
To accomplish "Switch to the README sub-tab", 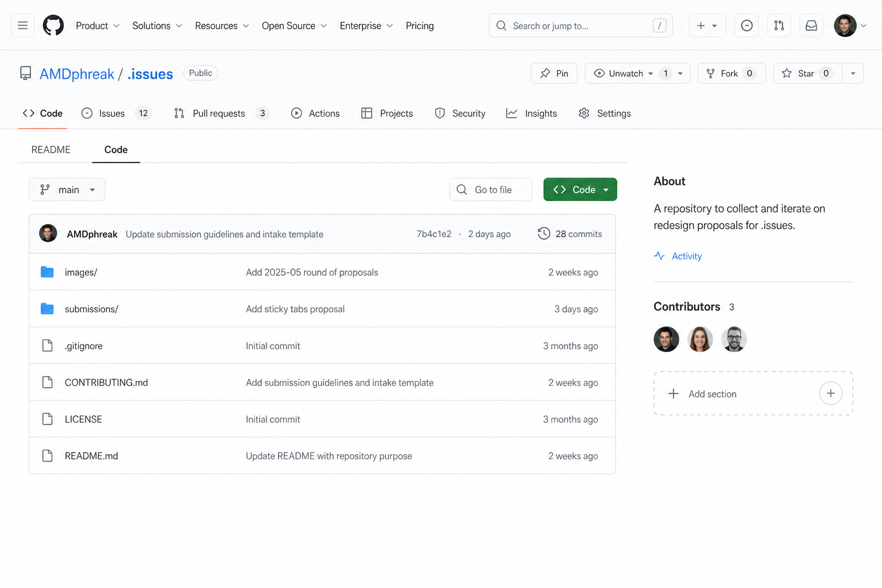I will tap(51, 149).
